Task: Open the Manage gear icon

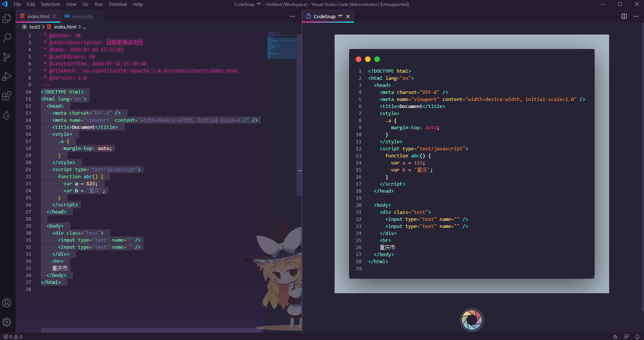Action: (x=7, y=322)
